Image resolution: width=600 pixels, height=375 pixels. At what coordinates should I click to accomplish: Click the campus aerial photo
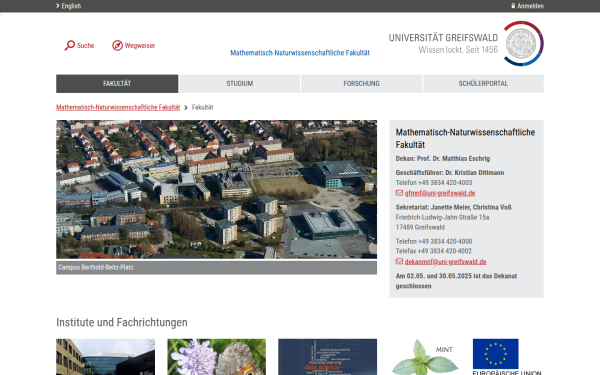(217, 189)
